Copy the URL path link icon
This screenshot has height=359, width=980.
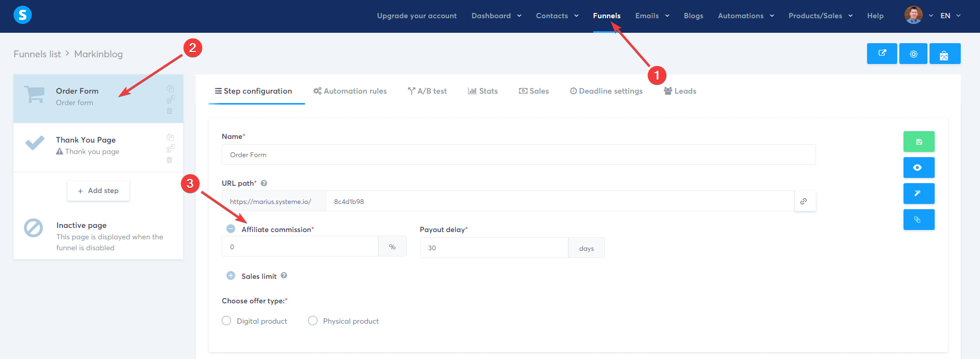point(805,201)
